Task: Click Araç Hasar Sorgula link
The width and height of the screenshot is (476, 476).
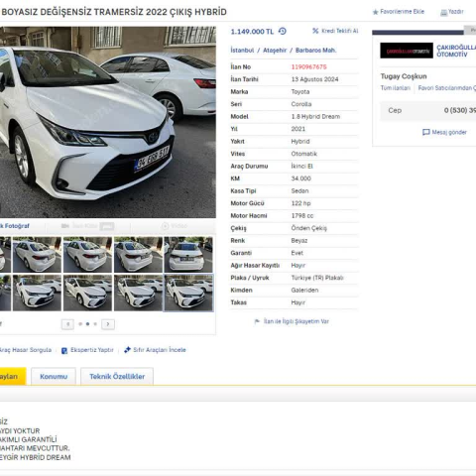Action: pyautogui.click(x=26, y=350)
